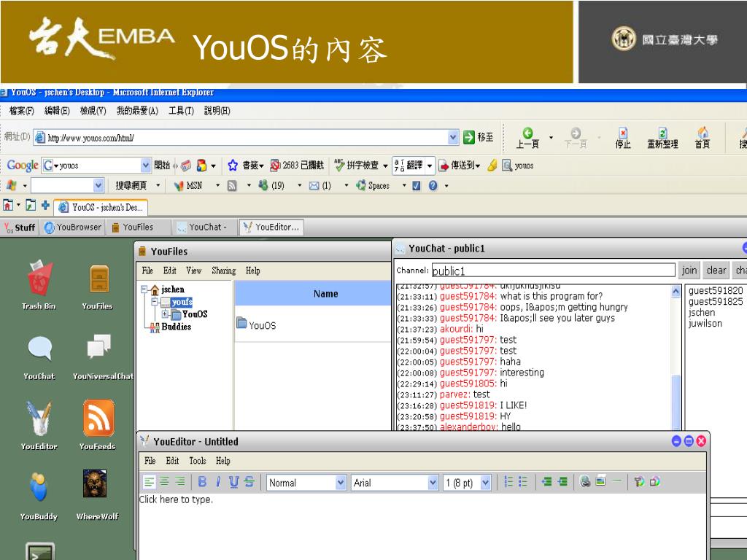This screenshot has height=560, width=747.
Task: Click into the Channel input field
Action: (x=554, y=271)
